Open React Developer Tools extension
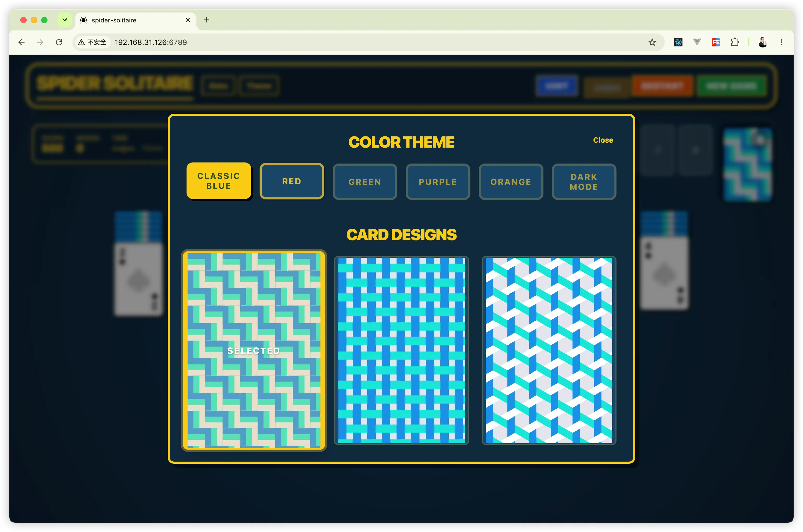This screenshot has height=532, width=803. click(x=678, y=42)
